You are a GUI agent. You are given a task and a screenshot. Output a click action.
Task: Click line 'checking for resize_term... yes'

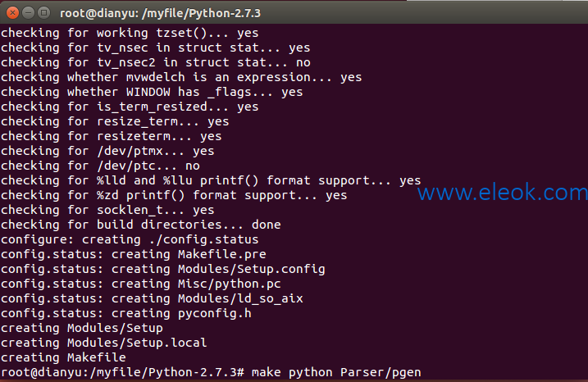tap(115, 121)
